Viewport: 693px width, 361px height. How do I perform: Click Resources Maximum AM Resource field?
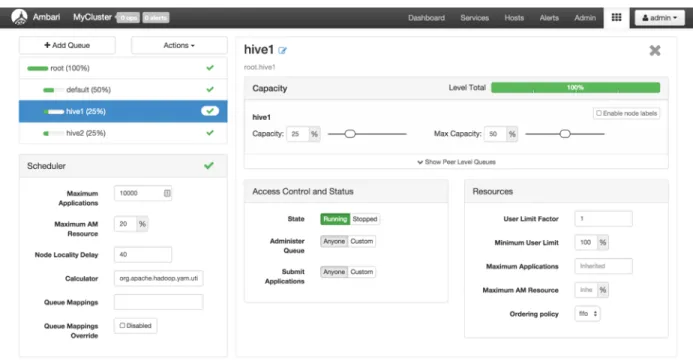586,290
